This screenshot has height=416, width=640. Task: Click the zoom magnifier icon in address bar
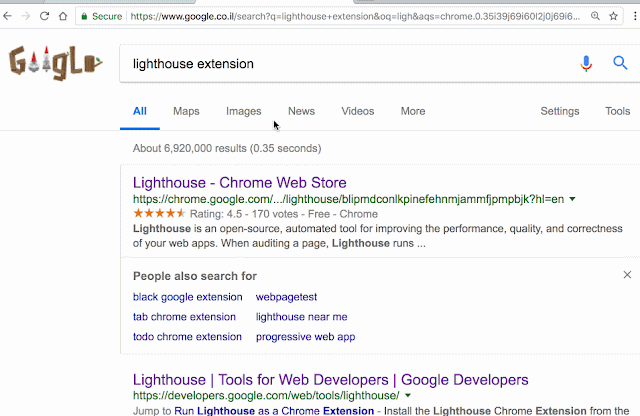(x=596, y=16)
